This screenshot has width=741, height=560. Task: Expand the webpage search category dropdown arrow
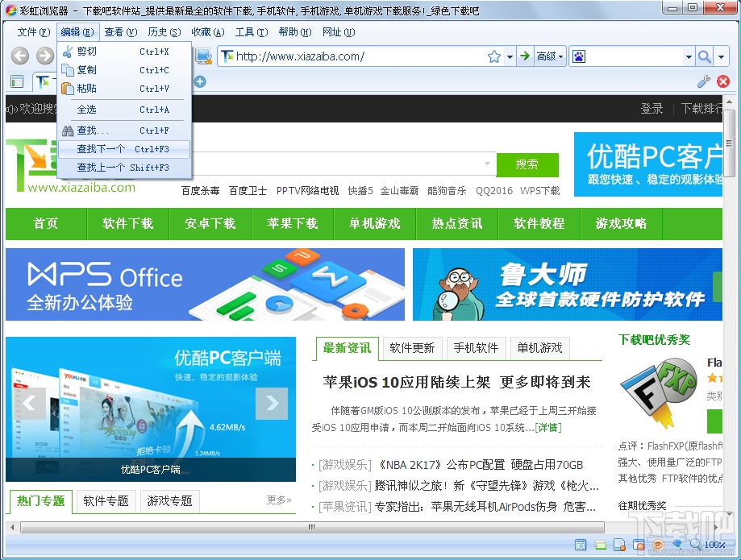[x=487, y=164]
